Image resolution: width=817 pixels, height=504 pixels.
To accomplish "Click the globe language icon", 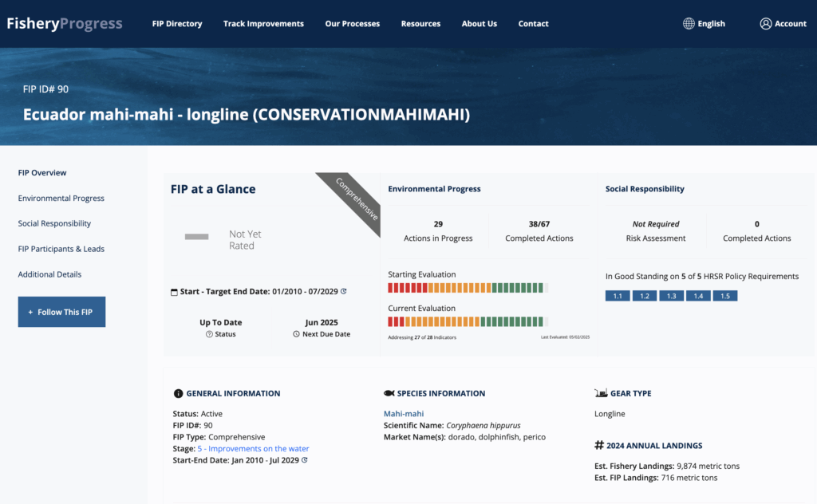I will tap(689, 24).
